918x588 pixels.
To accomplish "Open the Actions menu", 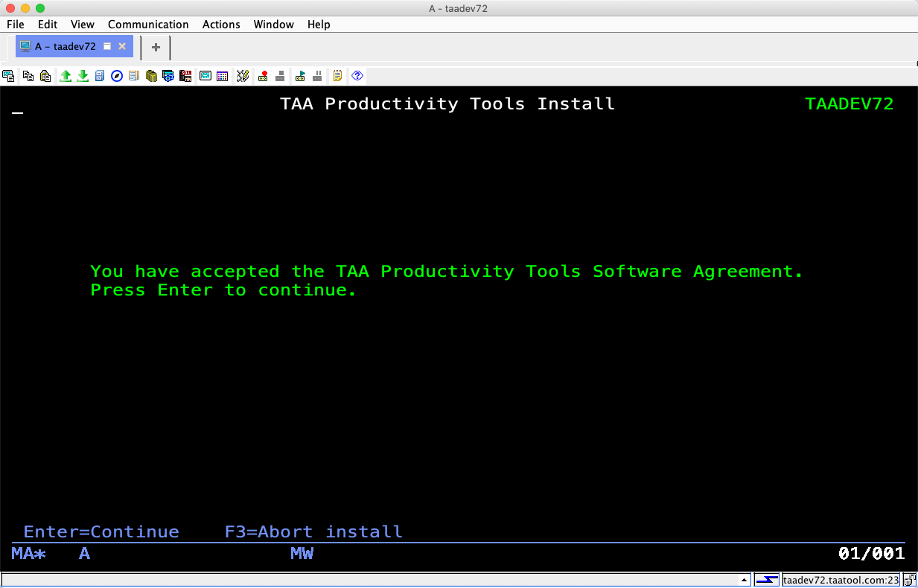I will click(221, 25).
